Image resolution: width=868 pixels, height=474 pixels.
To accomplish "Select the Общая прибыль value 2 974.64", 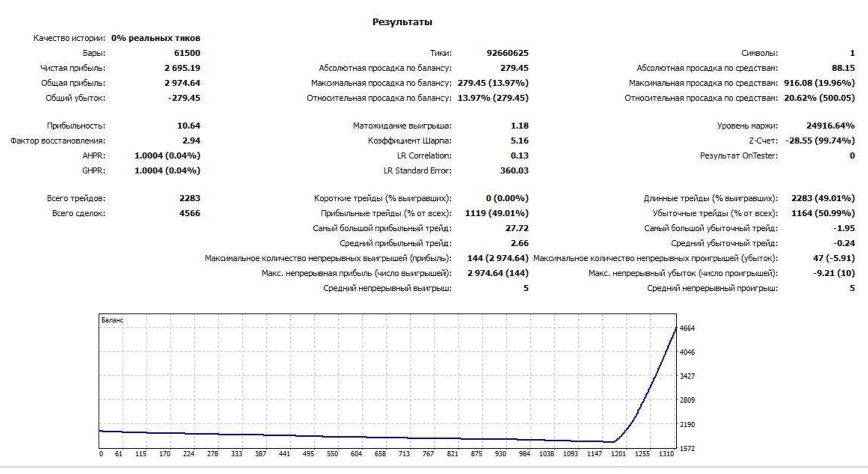I will 182,83.
